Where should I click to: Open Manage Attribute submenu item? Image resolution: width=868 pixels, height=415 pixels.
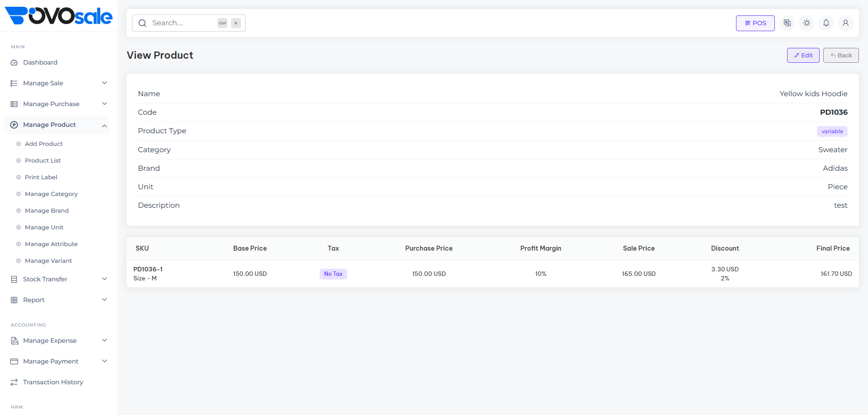(52, 244)
